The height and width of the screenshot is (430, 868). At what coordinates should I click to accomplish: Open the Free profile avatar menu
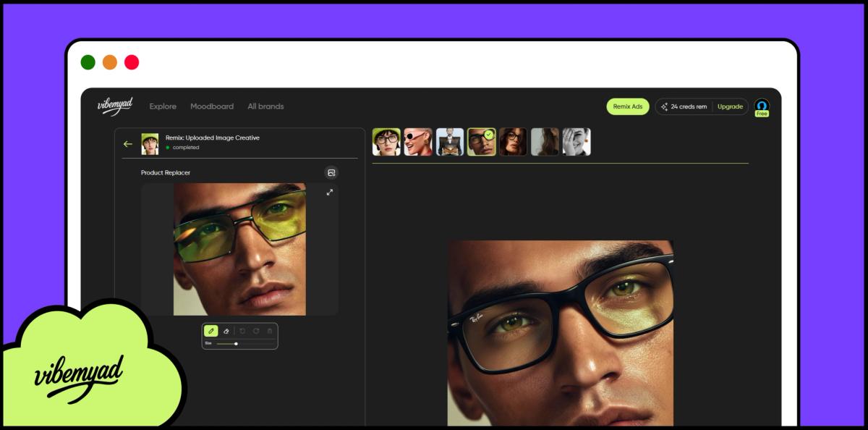coord(762,106)
